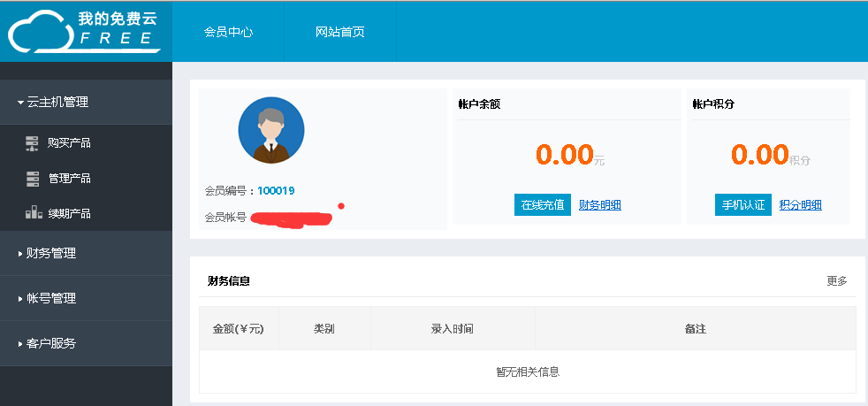
Task: Click the server icon beside 购买产品
Action: (32, 143)
